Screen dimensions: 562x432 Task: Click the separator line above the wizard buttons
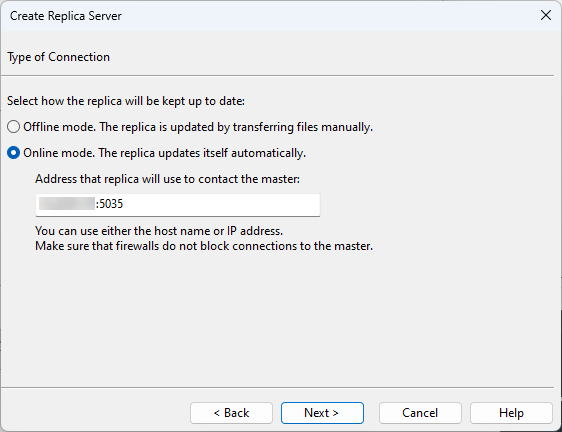277,387
